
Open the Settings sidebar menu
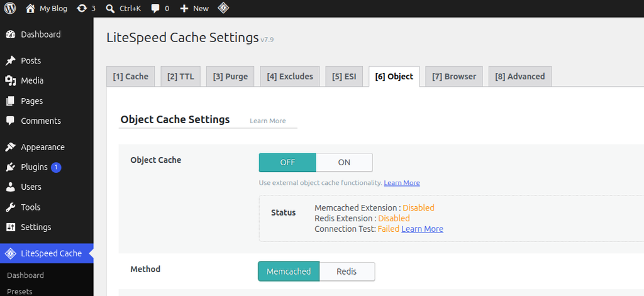coord(36,227)
